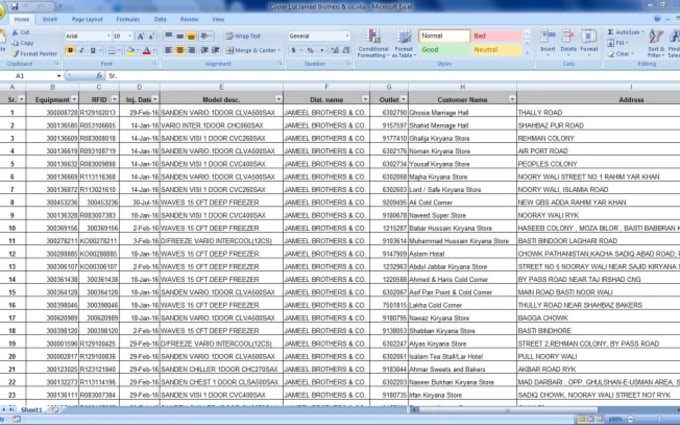Apply the red Font Color
680x425 pixels.
[147, 51]
